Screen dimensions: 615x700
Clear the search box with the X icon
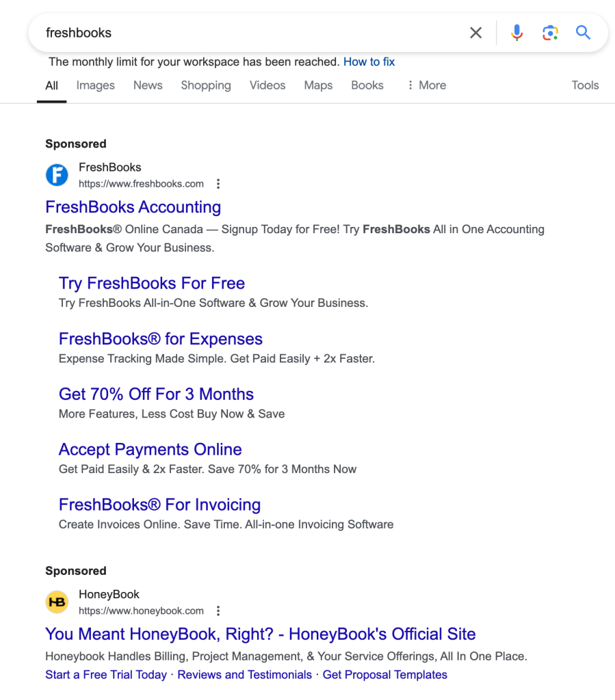(475, 32)
